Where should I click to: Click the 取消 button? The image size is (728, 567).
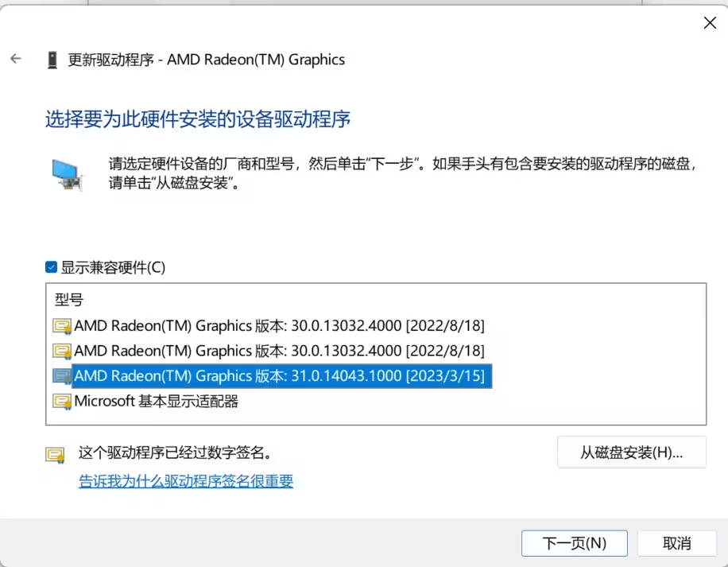click(x=676, y=543)
